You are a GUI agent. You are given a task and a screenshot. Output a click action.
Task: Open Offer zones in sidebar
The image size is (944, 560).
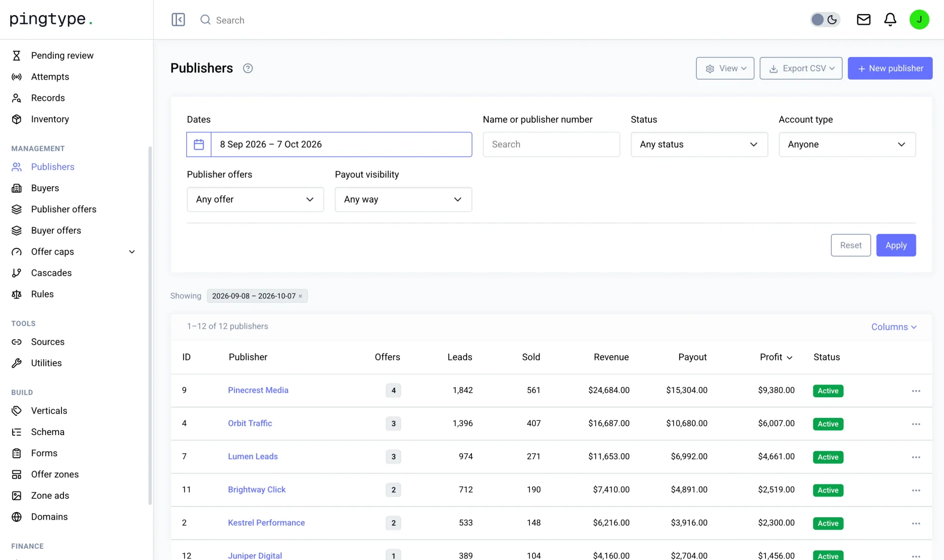pos(55,474)
